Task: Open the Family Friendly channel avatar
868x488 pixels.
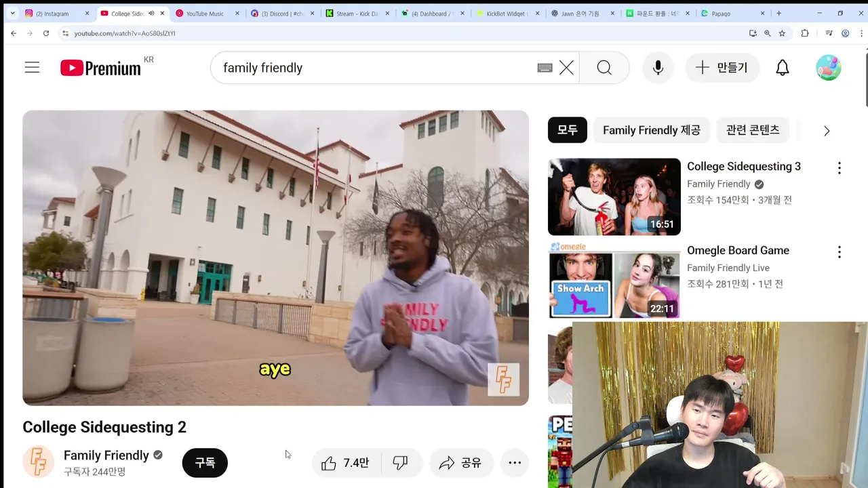Action: pyautogui.click(x=38, y=462)
